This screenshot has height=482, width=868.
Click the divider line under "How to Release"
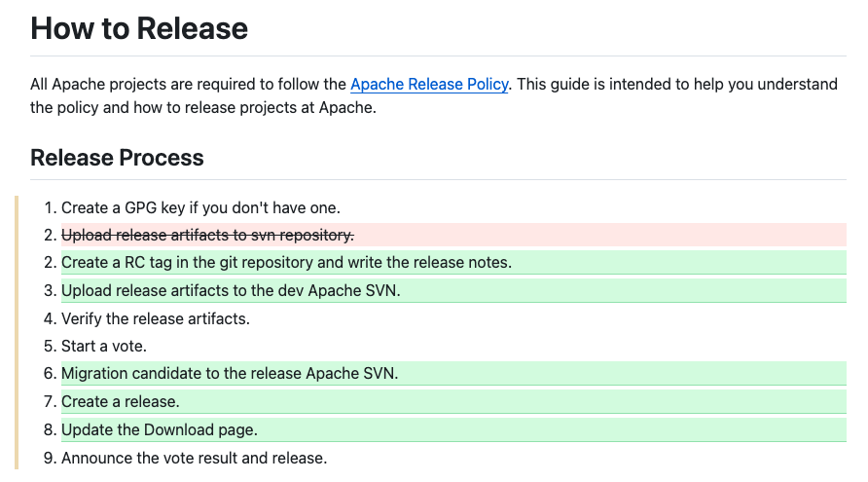click(x=438, y=56)
